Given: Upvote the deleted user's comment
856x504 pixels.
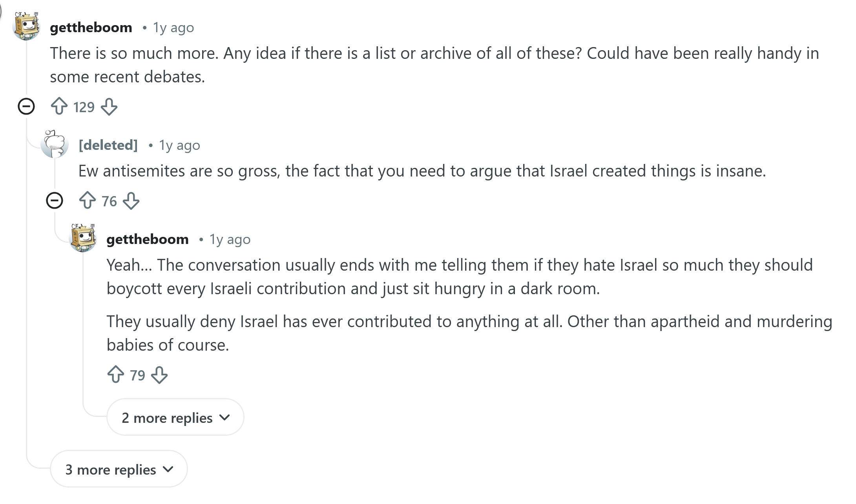Looking at the screenshot, I should click(88, 200).
